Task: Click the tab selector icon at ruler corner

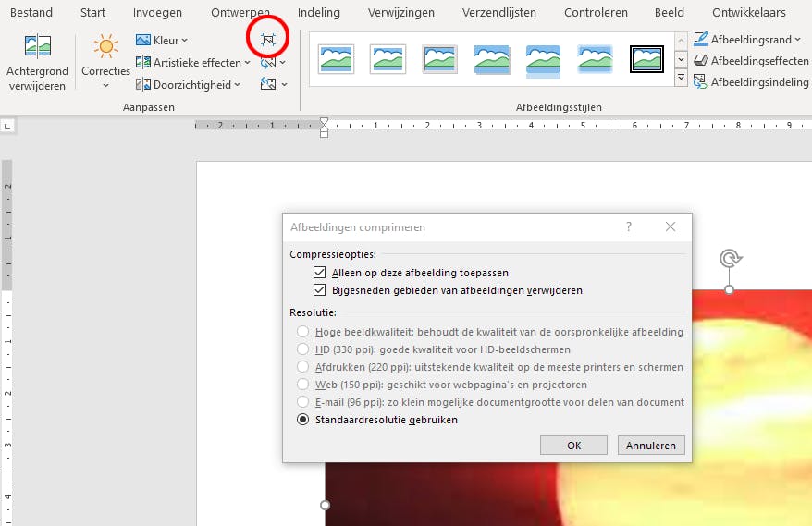Action: (7, 126)
